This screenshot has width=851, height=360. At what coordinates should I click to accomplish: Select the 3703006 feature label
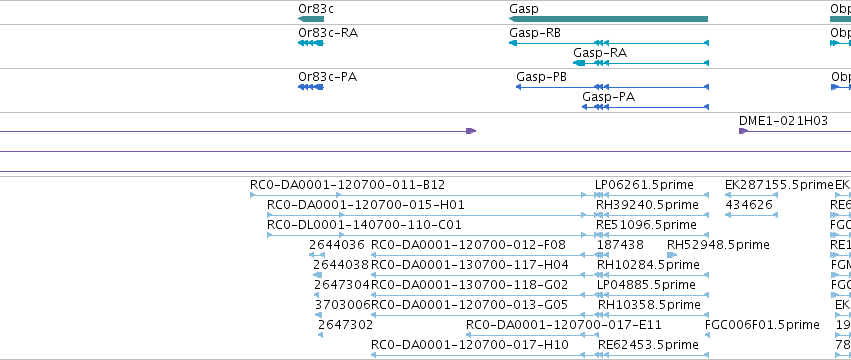342,306
